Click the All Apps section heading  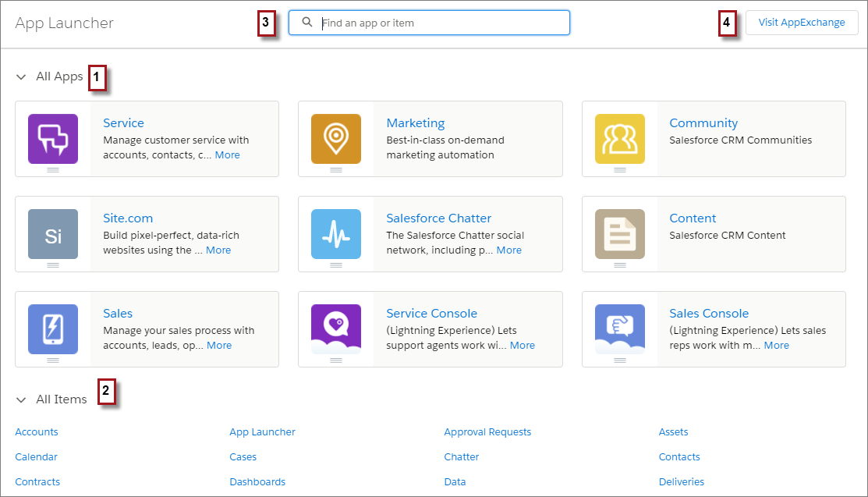click(x=60, y=76)
